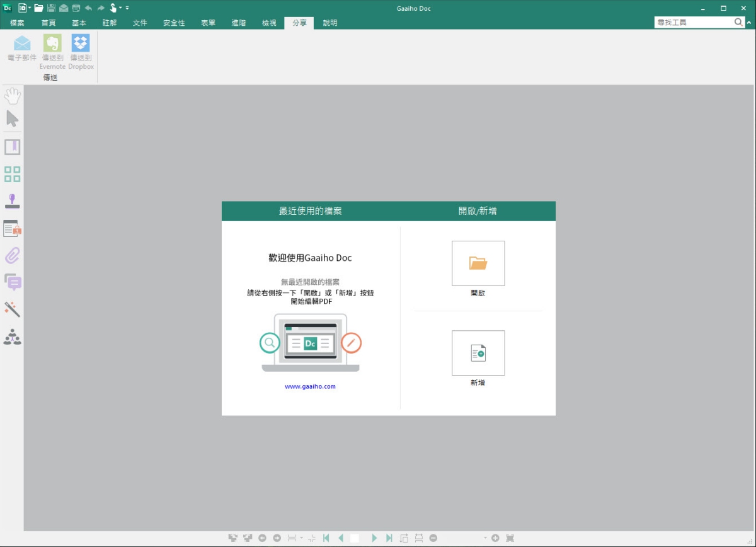
Task: Switch to the 安全性 ribbon tab
Action: pos(174,23)
